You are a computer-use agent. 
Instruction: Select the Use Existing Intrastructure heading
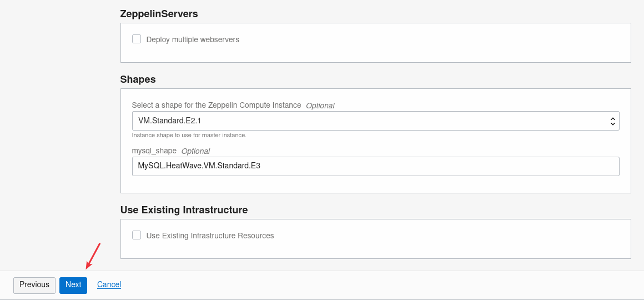[184, 210]
